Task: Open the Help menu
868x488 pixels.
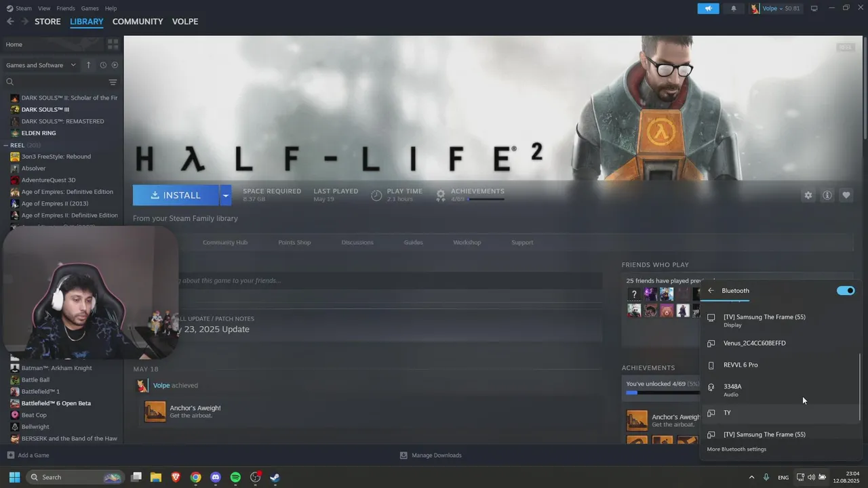Action: click(x=111, y=8)
